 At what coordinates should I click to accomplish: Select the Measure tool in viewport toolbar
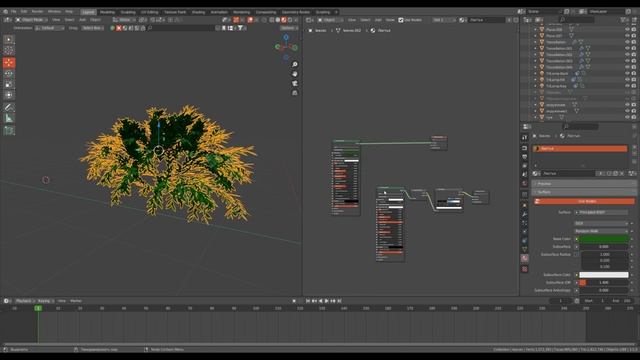tap(9, 118)
